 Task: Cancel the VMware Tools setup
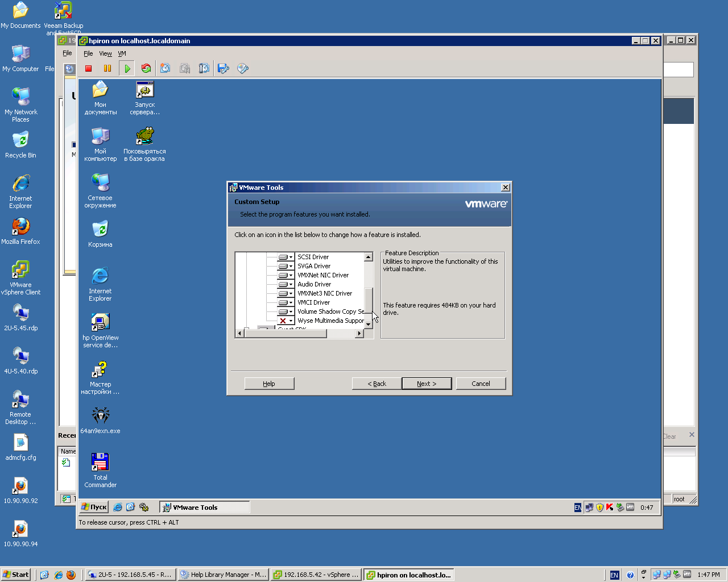(481, 384)
